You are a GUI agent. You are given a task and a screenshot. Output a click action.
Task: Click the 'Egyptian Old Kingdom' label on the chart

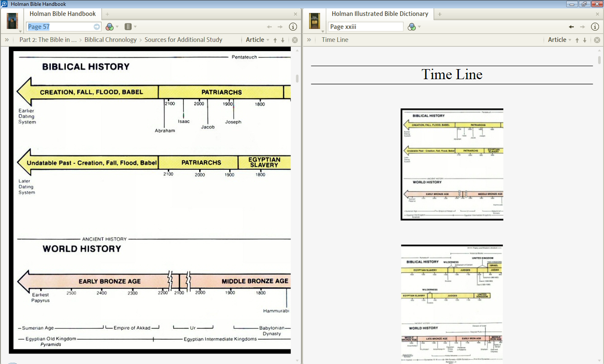(x=51, y=339)
